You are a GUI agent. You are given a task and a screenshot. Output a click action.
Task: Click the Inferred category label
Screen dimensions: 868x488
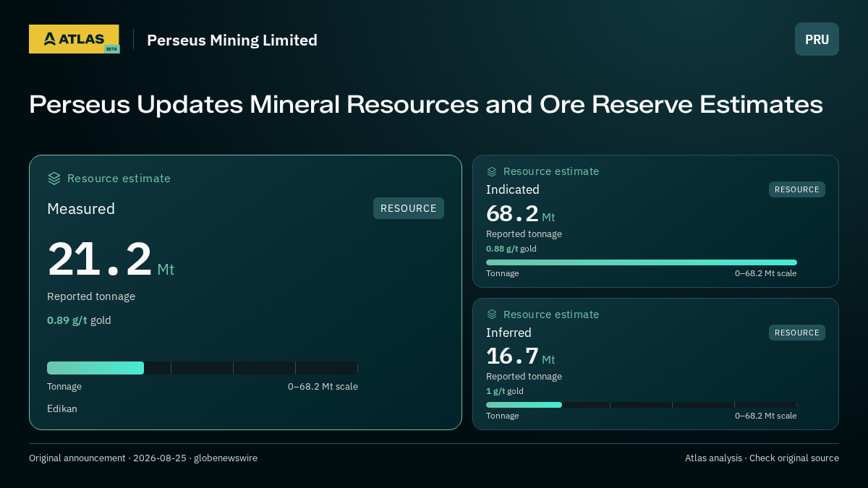(509, 333)
